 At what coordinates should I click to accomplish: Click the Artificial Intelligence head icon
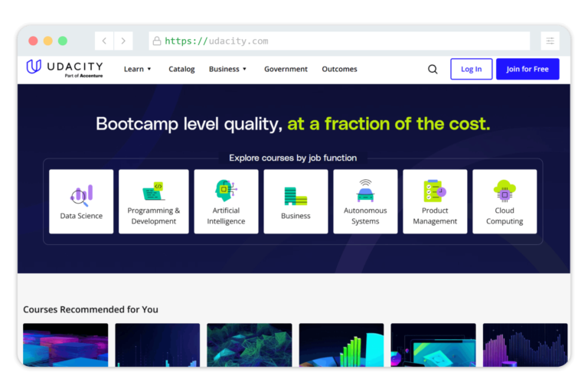coord(226,190)
